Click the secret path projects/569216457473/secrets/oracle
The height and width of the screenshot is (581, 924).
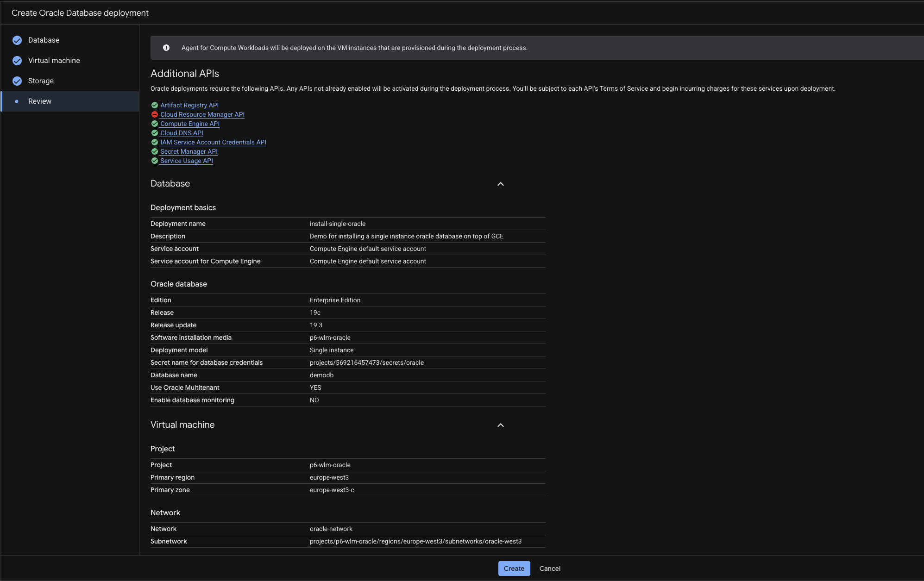[367, 362]
